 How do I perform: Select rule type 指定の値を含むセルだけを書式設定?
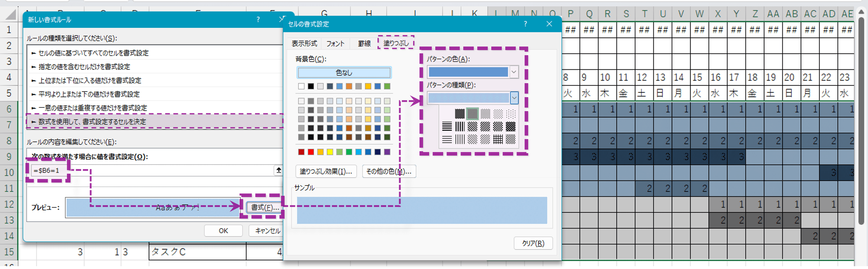tap(84, 67)
